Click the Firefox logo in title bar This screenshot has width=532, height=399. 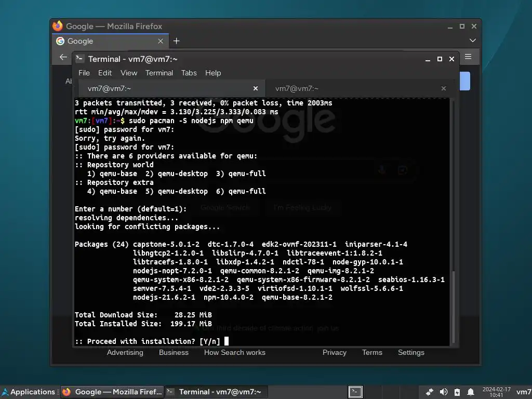(58, 26)
